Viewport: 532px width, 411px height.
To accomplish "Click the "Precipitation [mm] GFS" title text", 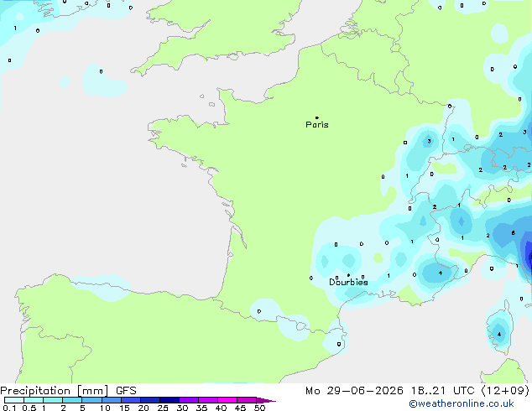I will tap(68, 391).
